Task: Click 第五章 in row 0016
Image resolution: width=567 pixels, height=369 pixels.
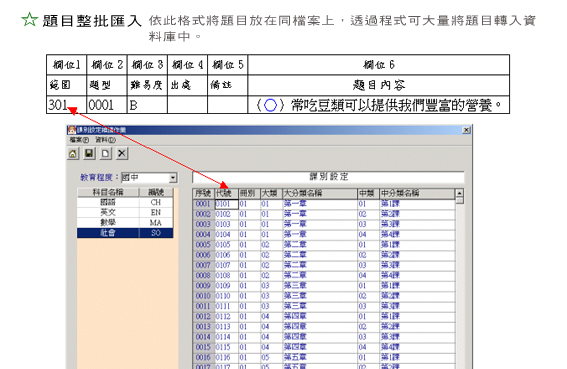Action: coord(295,357)
